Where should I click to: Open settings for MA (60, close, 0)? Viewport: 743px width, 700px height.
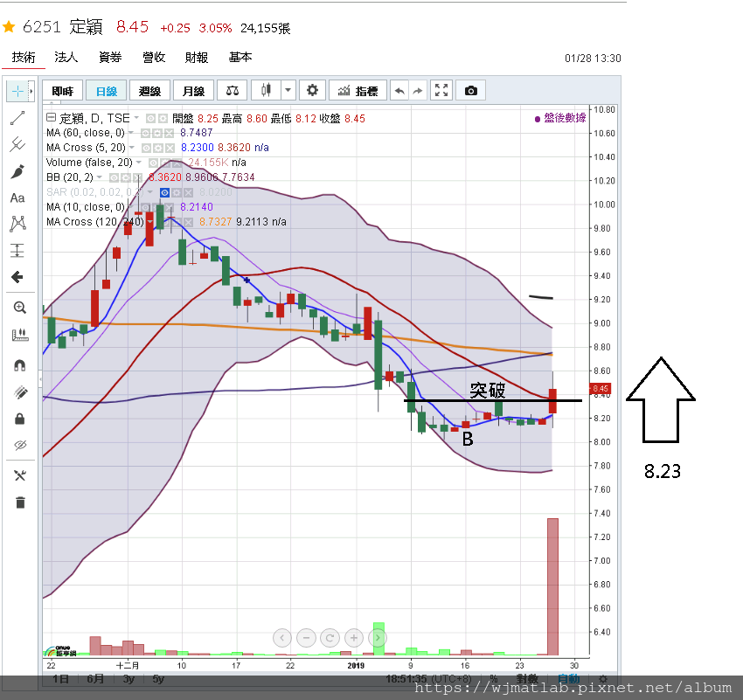157,133
